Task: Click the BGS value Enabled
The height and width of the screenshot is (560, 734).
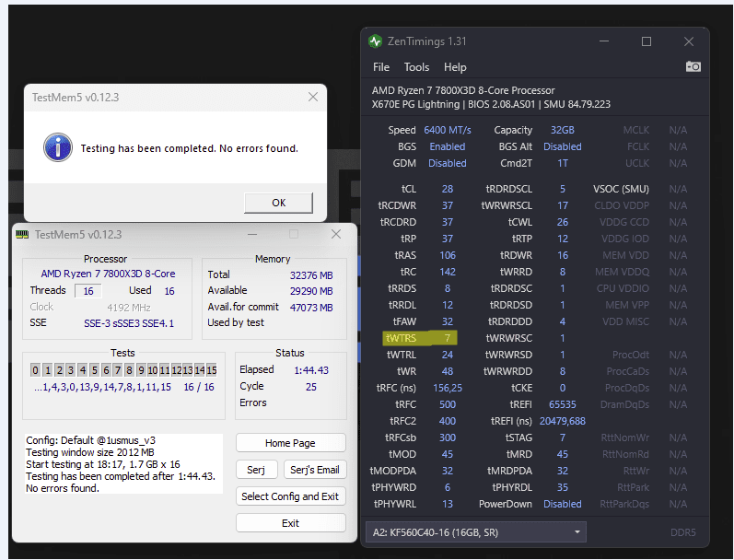Action: tap(448, 146)
